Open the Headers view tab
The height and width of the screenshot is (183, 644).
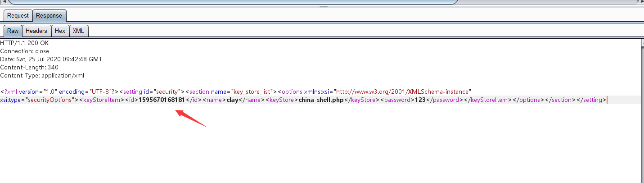click(36, 31)
